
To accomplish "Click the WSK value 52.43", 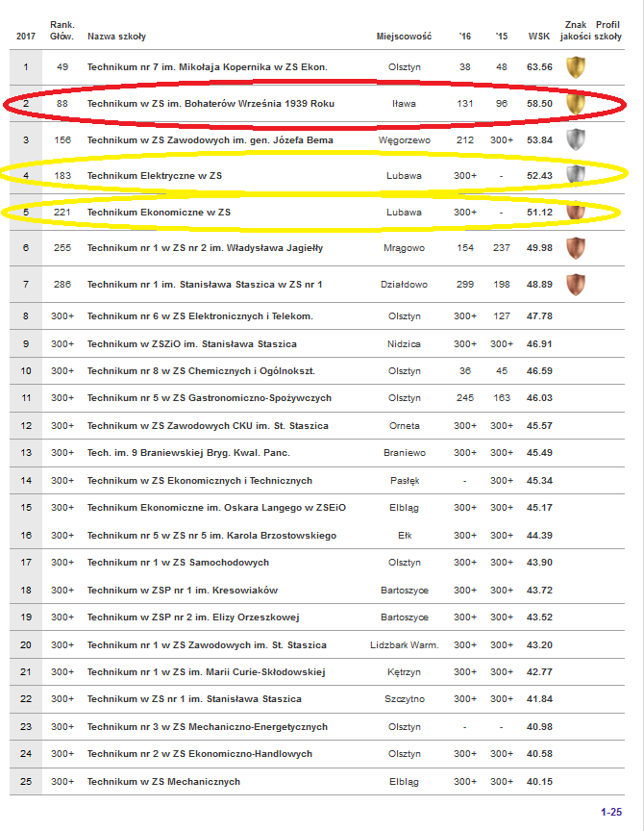I will (x=539, y=176).
